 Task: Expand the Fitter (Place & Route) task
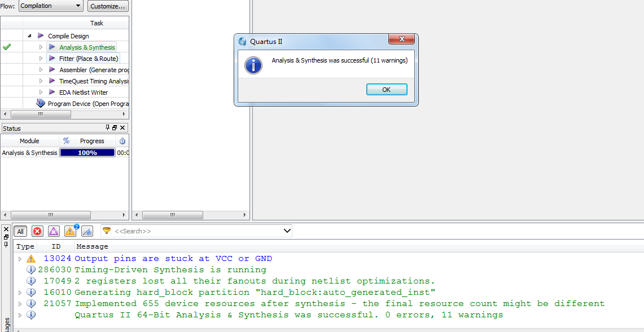[x=41, y=59]
